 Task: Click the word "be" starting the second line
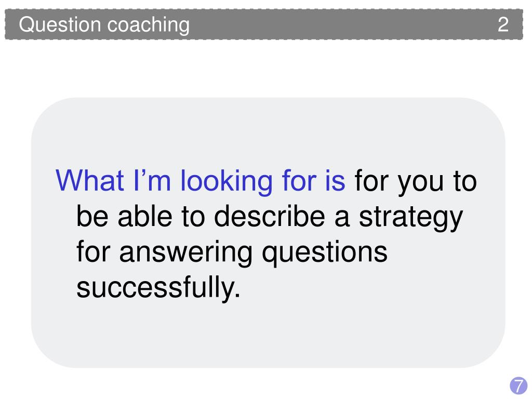click(x=92, y=217)
